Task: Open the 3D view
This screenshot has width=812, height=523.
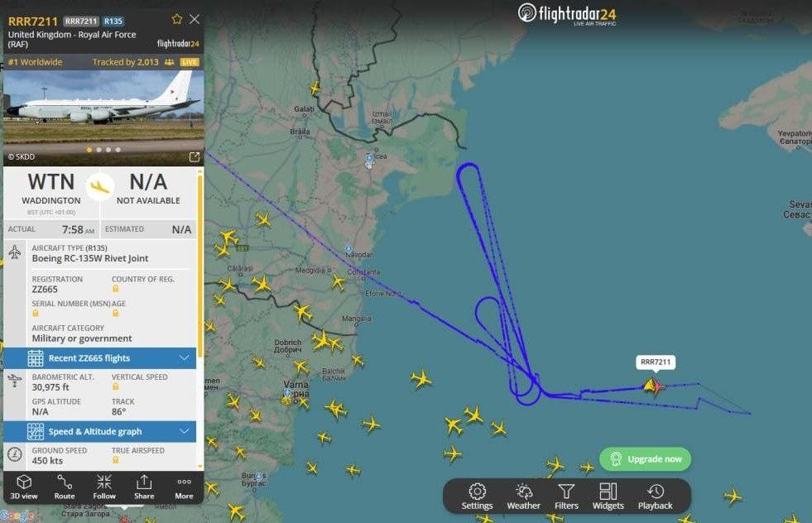Action: [24, 487]
